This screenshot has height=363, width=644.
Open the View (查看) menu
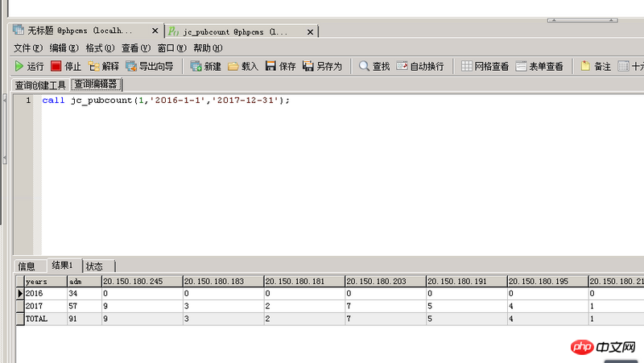point(136,48)
